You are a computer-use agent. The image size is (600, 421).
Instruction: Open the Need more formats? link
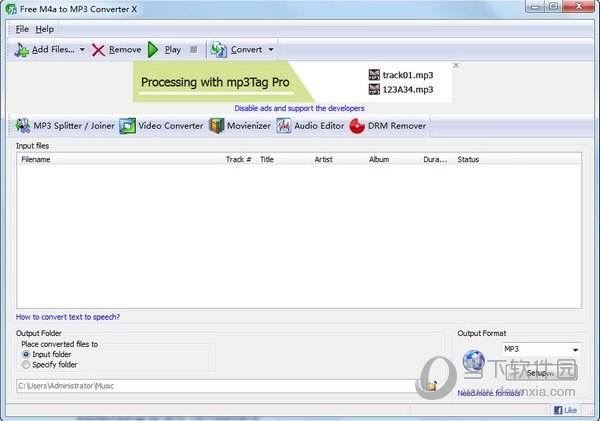pos(490,393)
